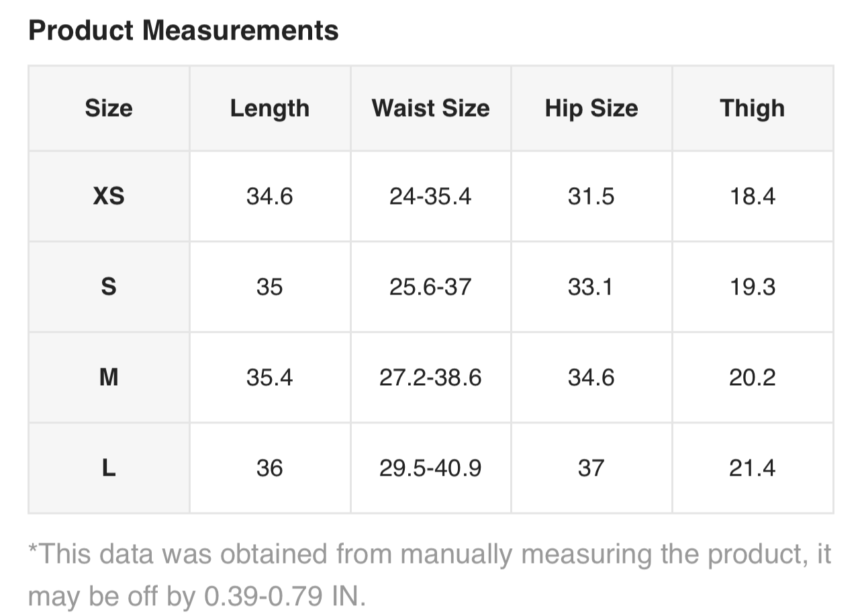
Task: Click the Product Measurements heading
Action: [x=183, y=31]
